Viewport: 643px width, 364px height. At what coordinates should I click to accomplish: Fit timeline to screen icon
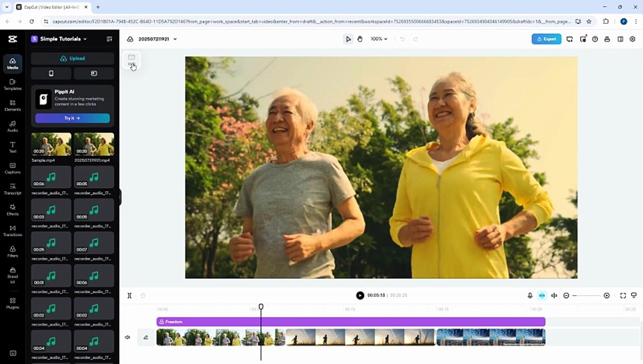pyautogui.click(x=623, y=295)
